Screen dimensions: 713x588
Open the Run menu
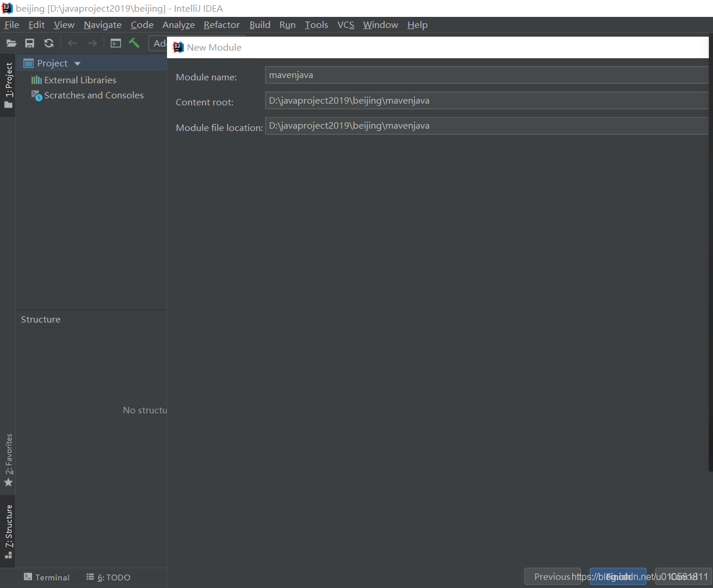288,24
